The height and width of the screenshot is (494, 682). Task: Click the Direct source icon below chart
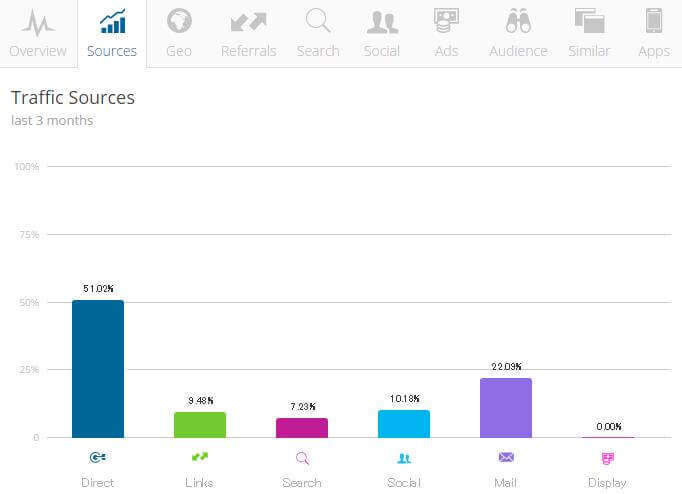pyautogui.click(x=97, y=457)
